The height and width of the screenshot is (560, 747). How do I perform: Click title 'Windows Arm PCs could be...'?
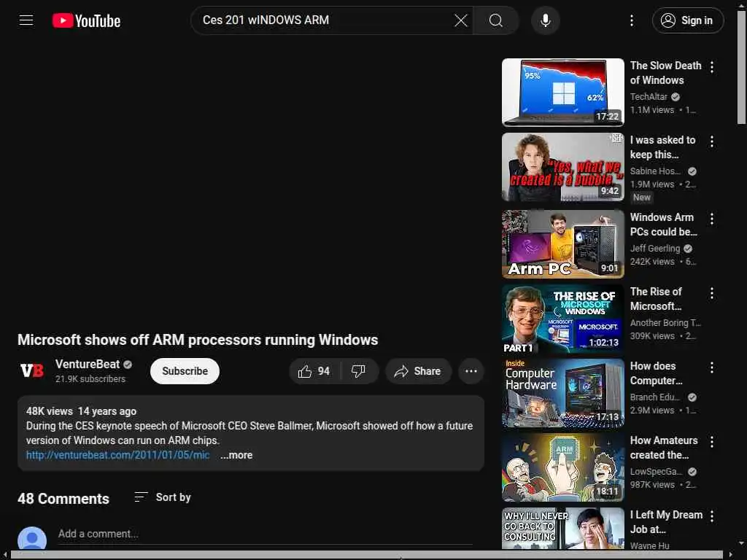664,225
